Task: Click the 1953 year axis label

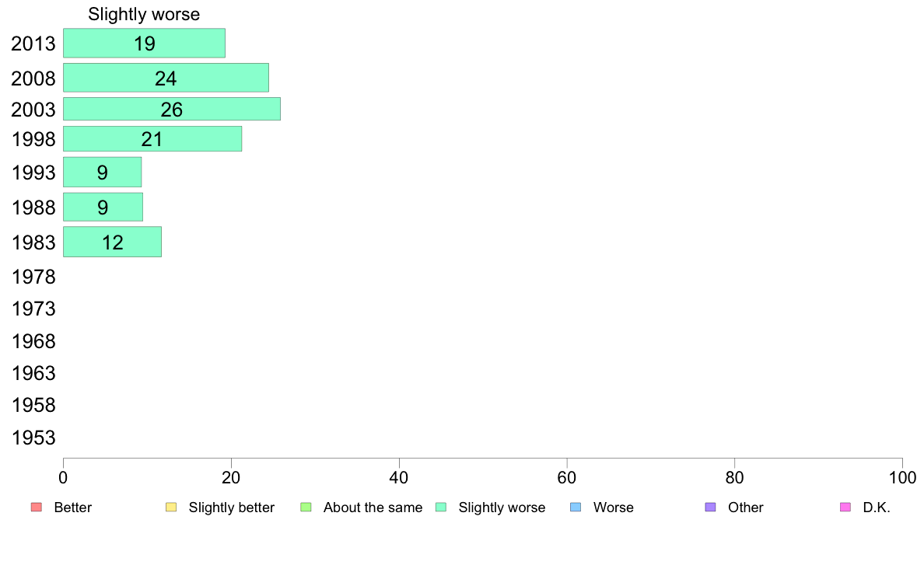Action: coord(33,438)
